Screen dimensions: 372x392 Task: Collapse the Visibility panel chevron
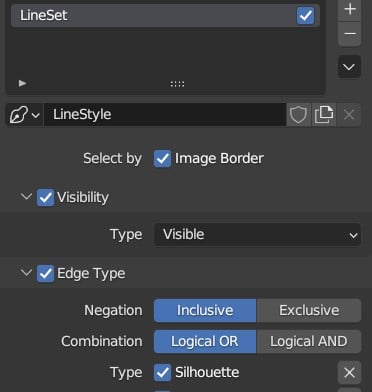click(26, 197)
